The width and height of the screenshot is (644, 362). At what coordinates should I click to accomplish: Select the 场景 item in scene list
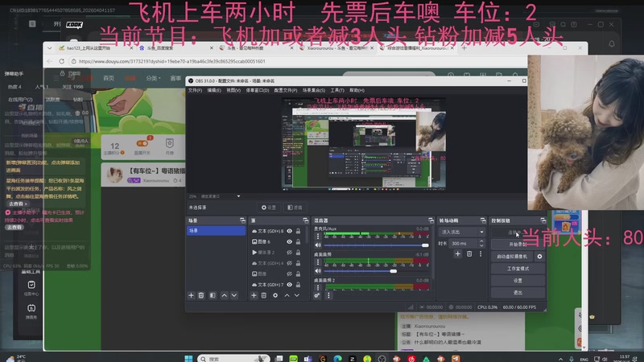pyautogui.click(x=216, y=231)
